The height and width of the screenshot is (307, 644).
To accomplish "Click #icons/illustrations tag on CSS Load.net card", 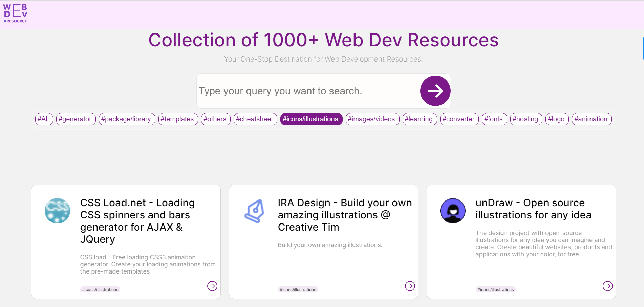I will [100, 289].
